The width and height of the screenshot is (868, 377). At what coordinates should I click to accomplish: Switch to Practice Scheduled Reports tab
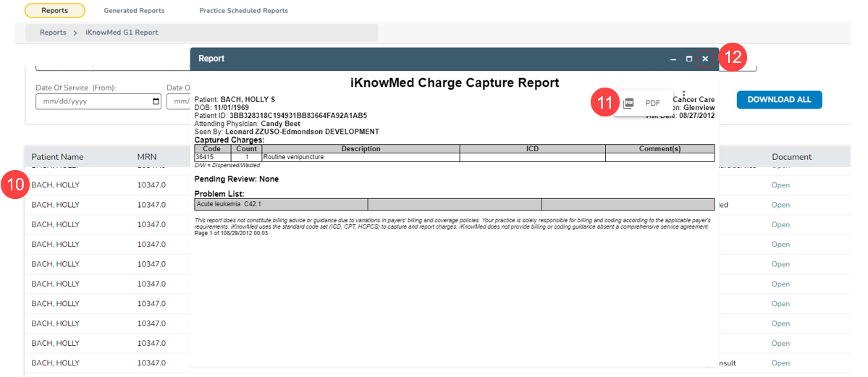(243, 11)
